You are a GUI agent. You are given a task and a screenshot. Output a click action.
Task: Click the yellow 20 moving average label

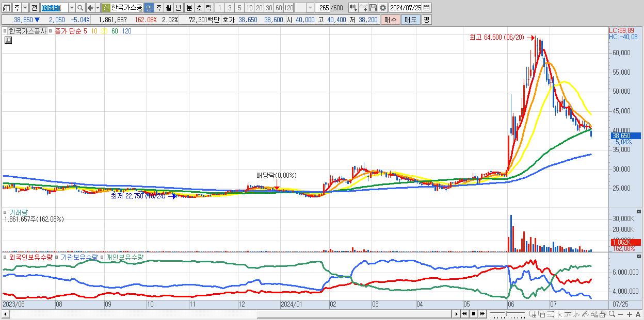tap(104, 31)
